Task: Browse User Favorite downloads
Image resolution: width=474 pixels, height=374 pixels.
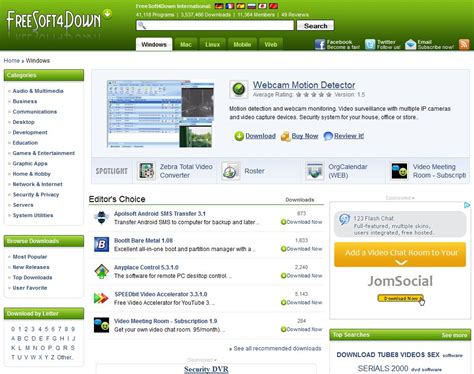Action: [x=30, y=288]
